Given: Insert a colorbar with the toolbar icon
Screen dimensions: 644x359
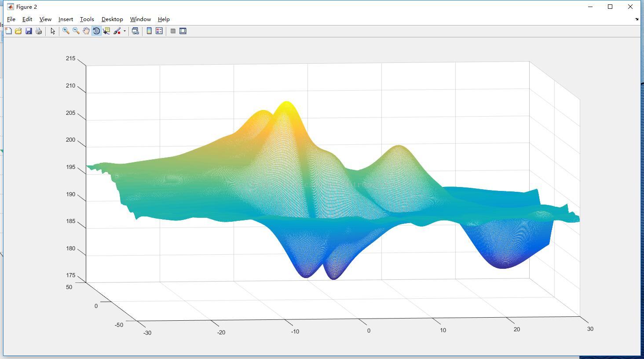Looking at the screenshot, I should [149, 31].
